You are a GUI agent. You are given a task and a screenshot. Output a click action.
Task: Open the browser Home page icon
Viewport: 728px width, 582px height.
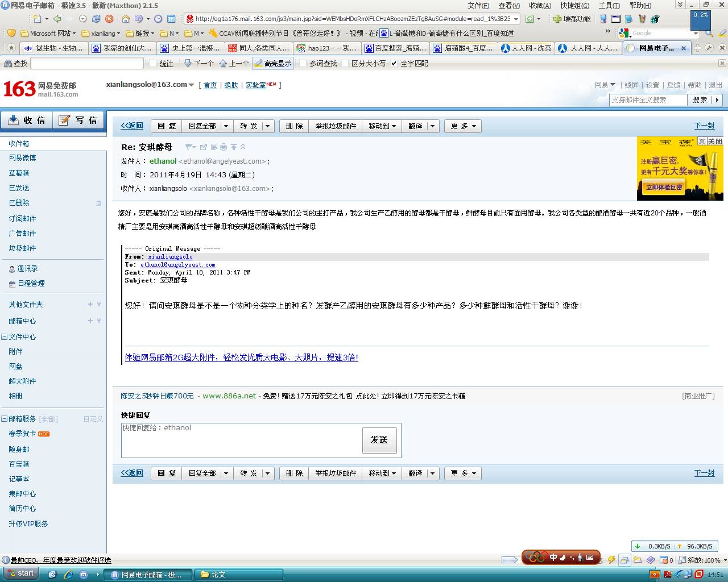(x=126, y=19)
